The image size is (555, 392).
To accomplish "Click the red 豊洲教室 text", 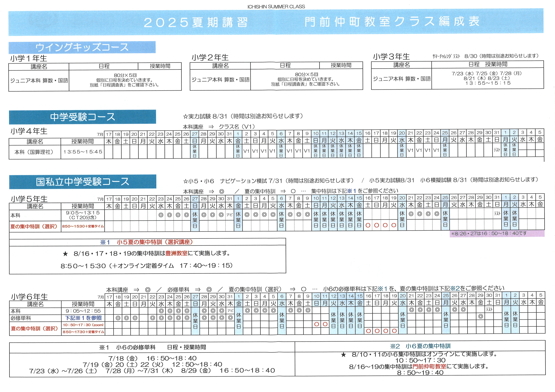I will 176,253.
